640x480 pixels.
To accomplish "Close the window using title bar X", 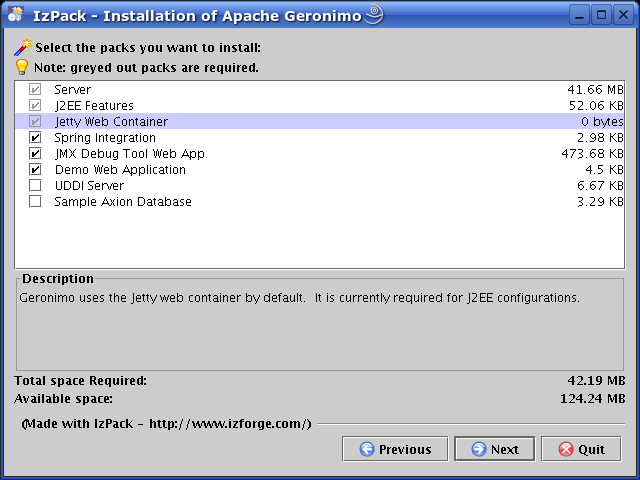I will click(624, 14).
